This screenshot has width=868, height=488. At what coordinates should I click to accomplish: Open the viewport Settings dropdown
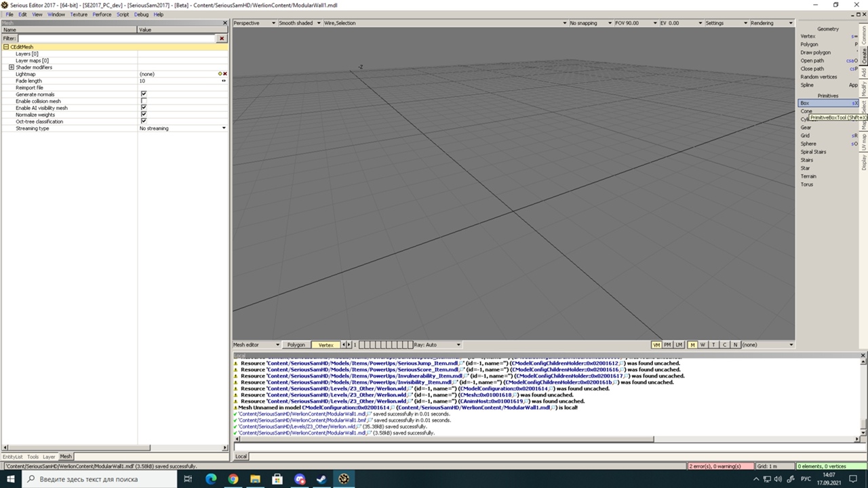tap(725, 23)
